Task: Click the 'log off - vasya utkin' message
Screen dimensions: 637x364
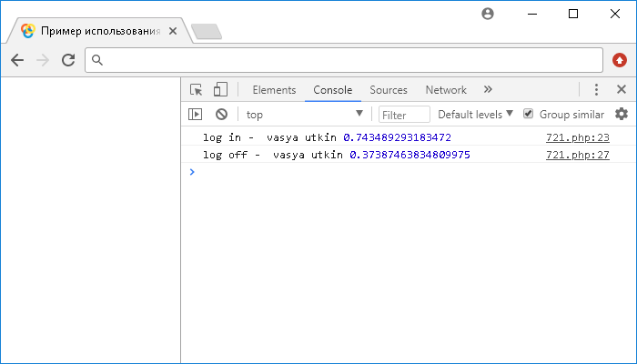Action: tap(273, 155)
